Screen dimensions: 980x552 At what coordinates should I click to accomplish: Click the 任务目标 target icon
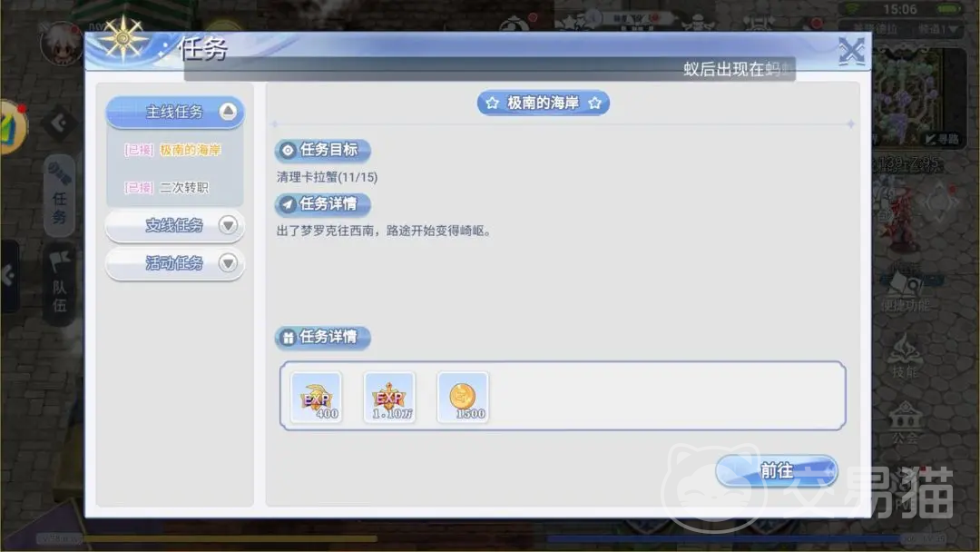[x=288, y=150]
